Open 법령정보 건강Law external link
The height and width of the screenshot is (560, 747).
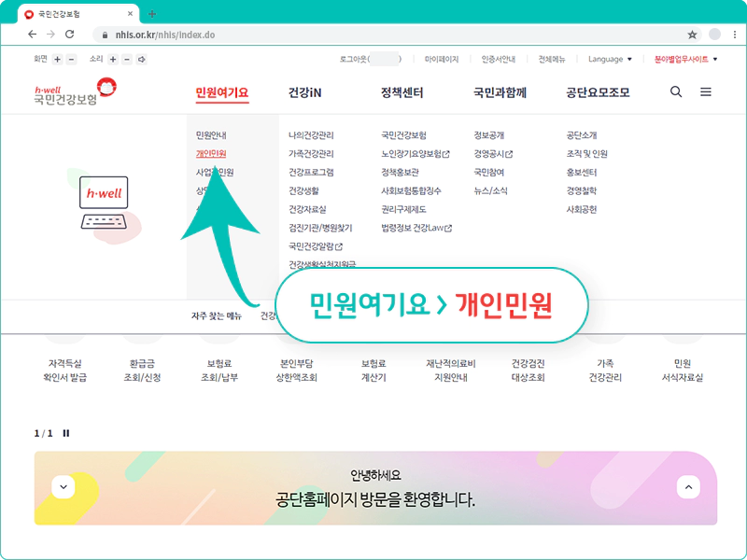(x=416, y=228)
